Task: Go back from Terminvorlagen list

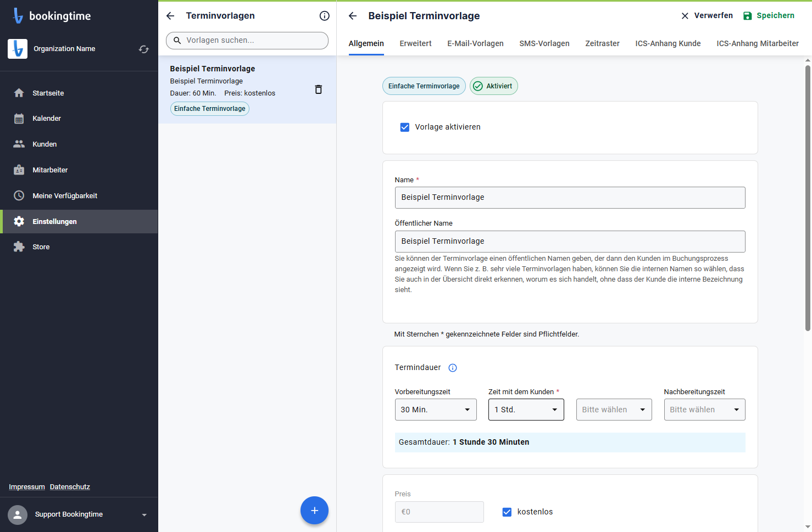Action: tap(170, 16)
